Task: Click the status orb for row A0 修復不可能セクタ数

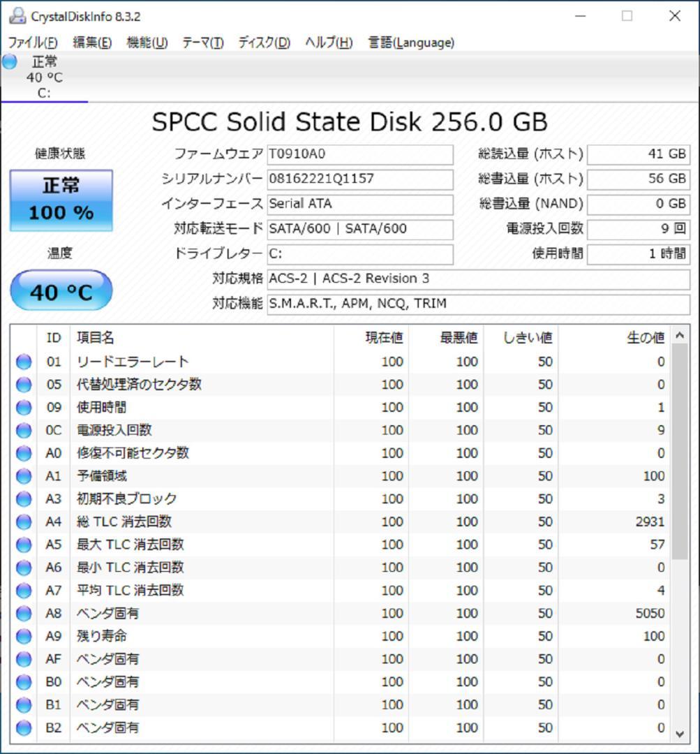Action: 24,453
